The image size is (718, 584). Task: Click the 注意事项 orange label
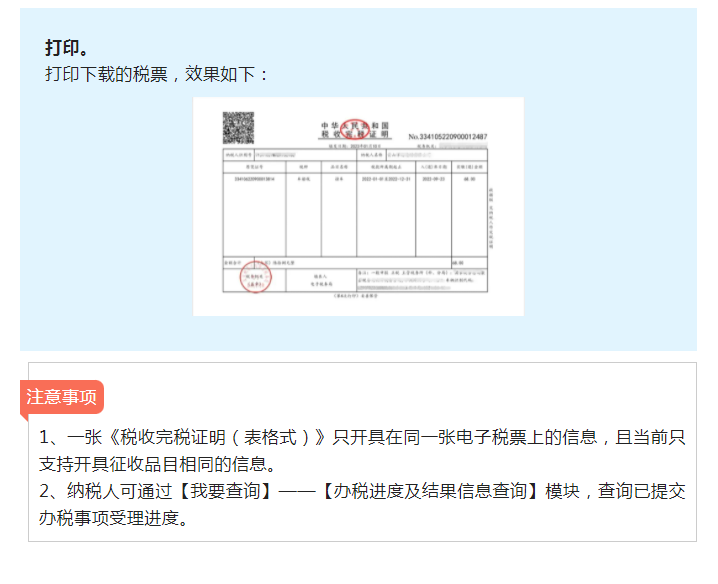click(x=62, y=397)
